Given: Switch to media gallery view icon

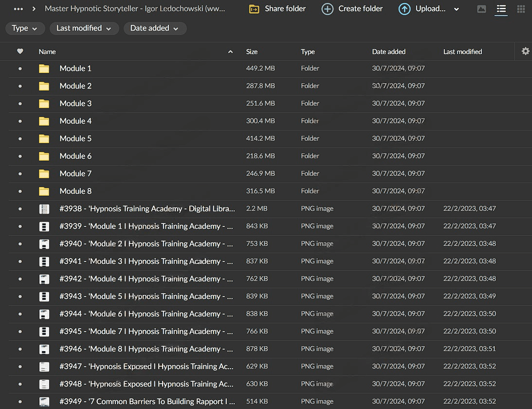Looking at the screenshot, I should coord(481,9).
